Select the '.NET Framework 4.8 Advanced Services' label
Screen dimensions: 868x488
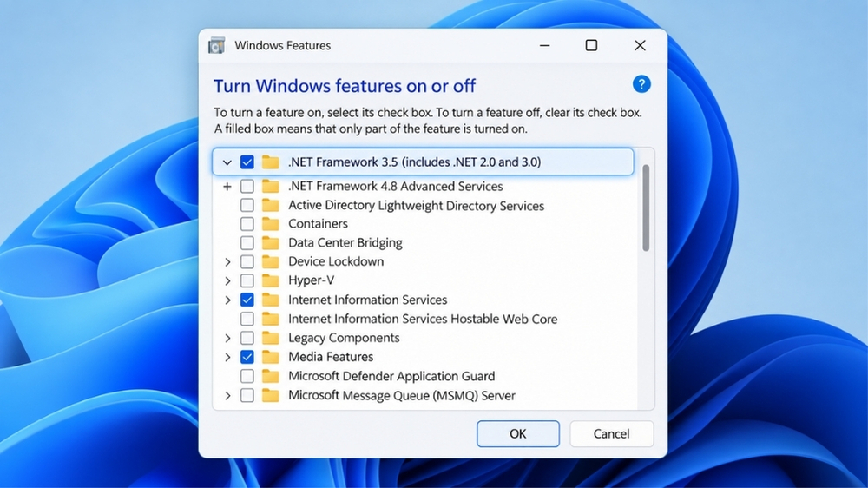click(395, 186)
